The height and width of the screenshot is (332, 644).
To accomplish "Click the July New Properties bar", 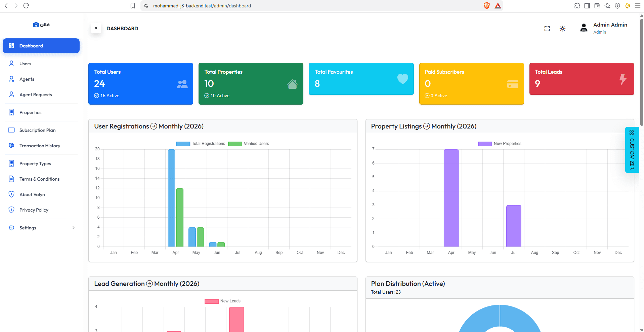I will click(x=514, y=226).
